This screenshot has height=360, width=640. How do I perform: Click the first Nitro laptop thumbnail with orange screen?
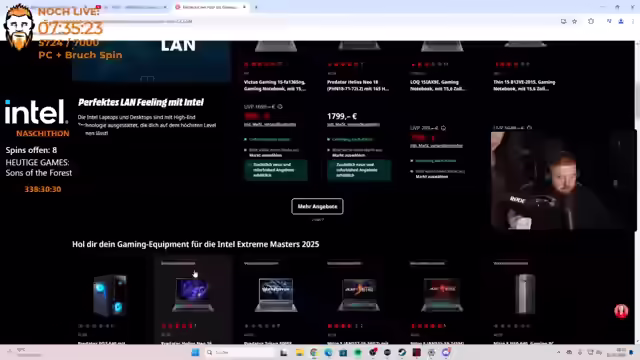pyautogui.click(x=359, y=295)
